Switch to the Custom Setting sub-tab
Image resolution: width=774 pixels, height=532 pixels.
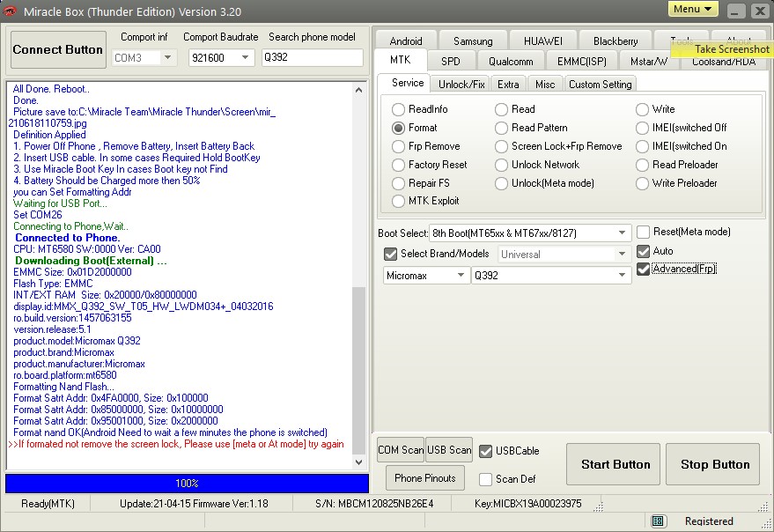[x=600, y=84]
